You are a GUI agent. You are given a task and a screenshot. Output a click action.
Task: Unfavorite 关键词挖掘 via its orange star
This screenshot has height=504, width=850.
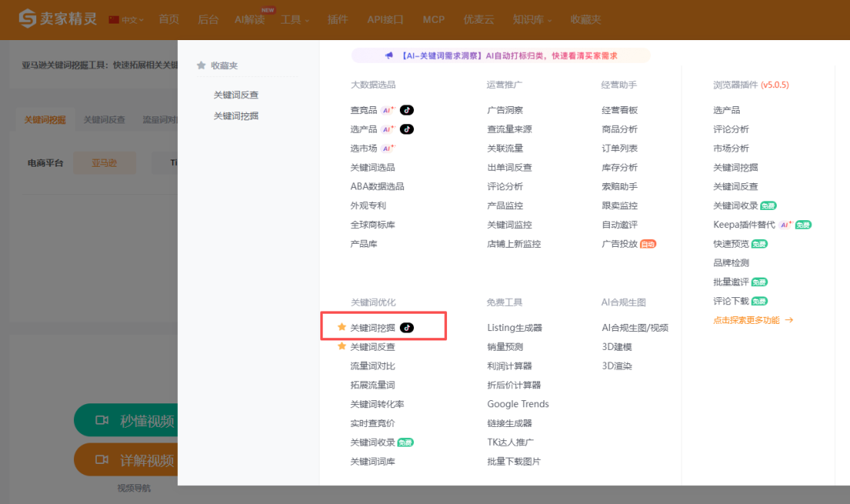pyautogui.click(x=342, y=327)
